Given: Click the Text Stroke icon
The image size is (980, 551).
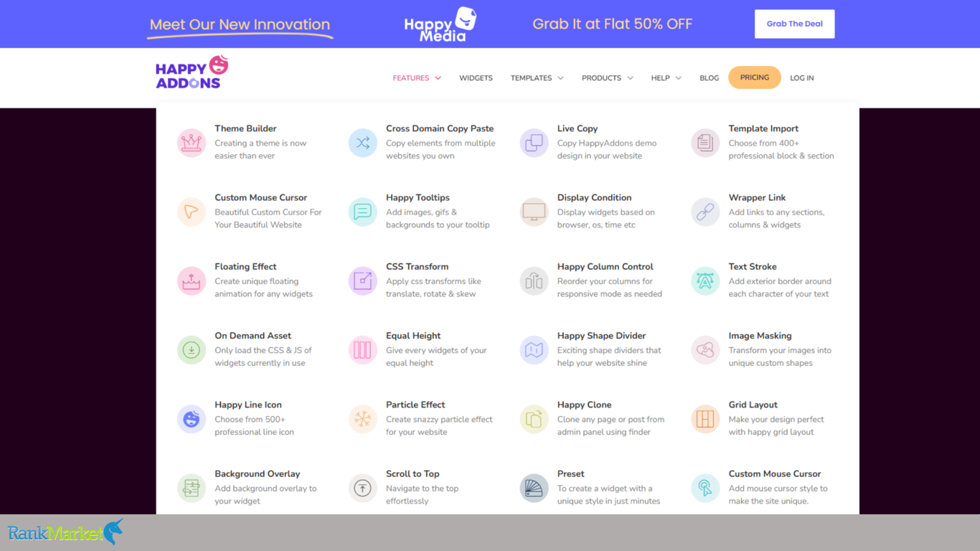Looking at the screenshot, I should point(705,281).
